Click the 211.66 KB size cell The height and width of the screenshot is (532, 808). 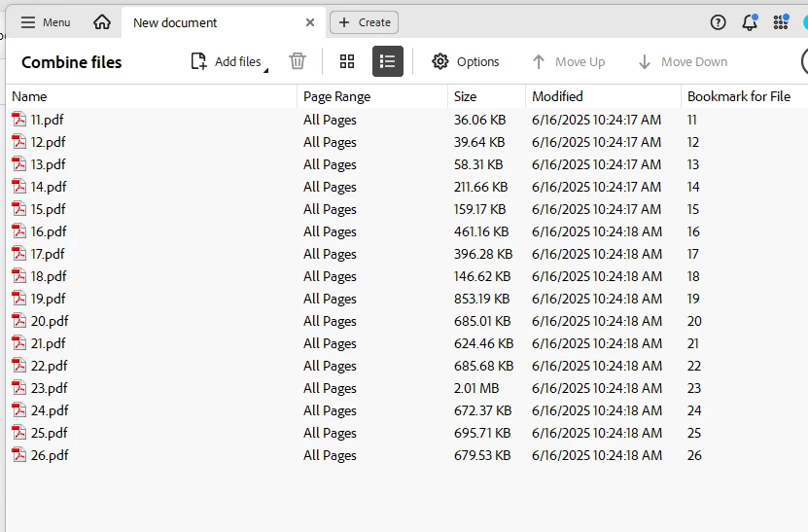[480, 187]
